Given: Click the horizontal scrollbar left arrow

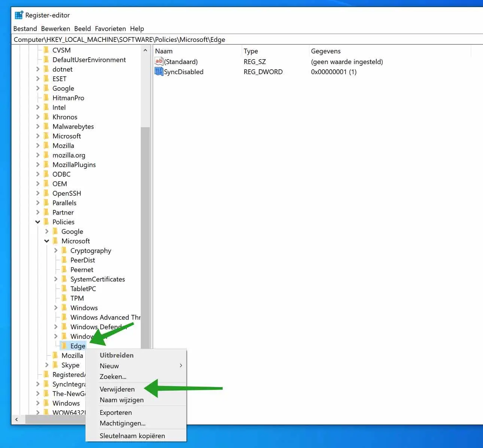Looking at the screenshot, I should tap(16, 420).
